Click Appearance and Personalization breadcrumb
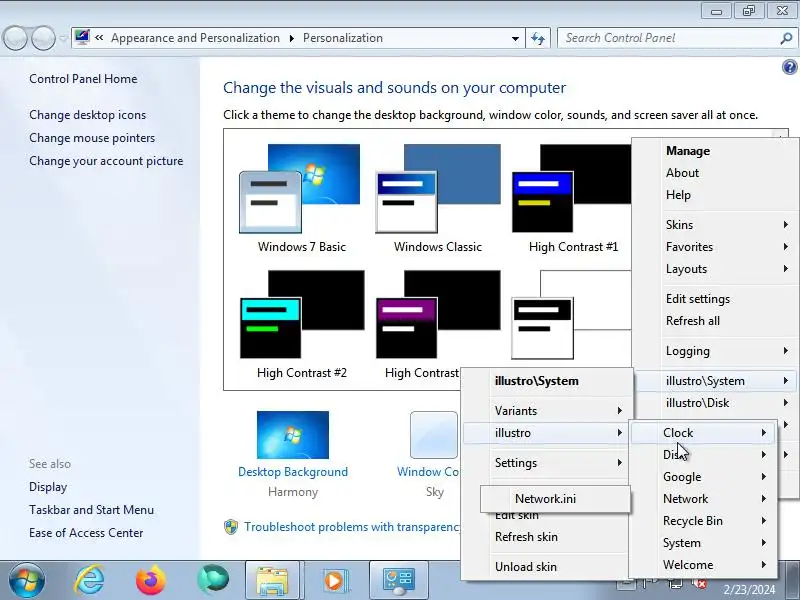800x600 pixels. coord(195,38)
